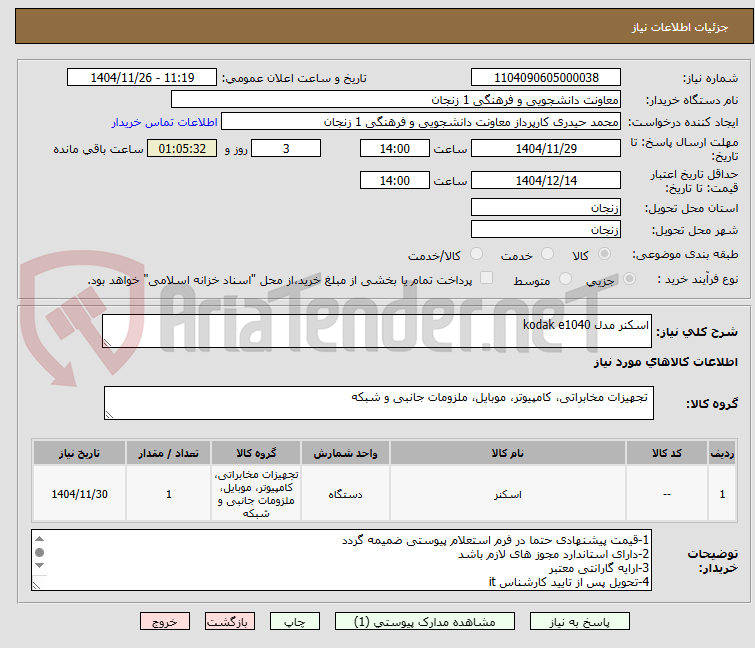The image size is (755, 648).
Task: Click the response deadline time 14:00 field
Action: click(394, 148)
